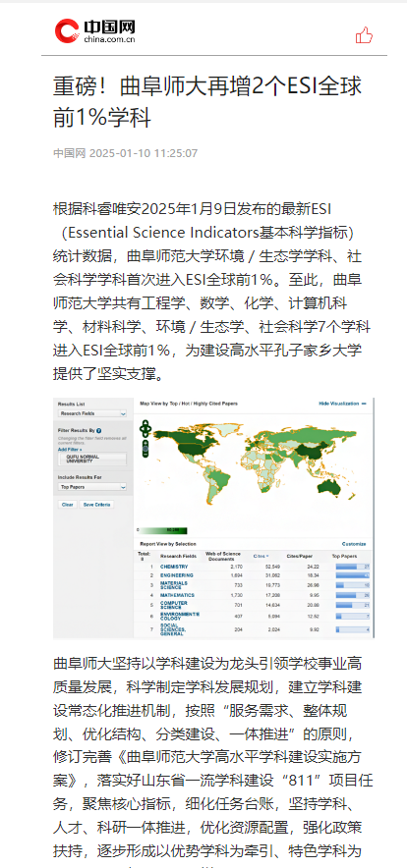Click the 'Clear' button in the ESI screenshot
Screen dimensions: 407x868
point(68,505)
